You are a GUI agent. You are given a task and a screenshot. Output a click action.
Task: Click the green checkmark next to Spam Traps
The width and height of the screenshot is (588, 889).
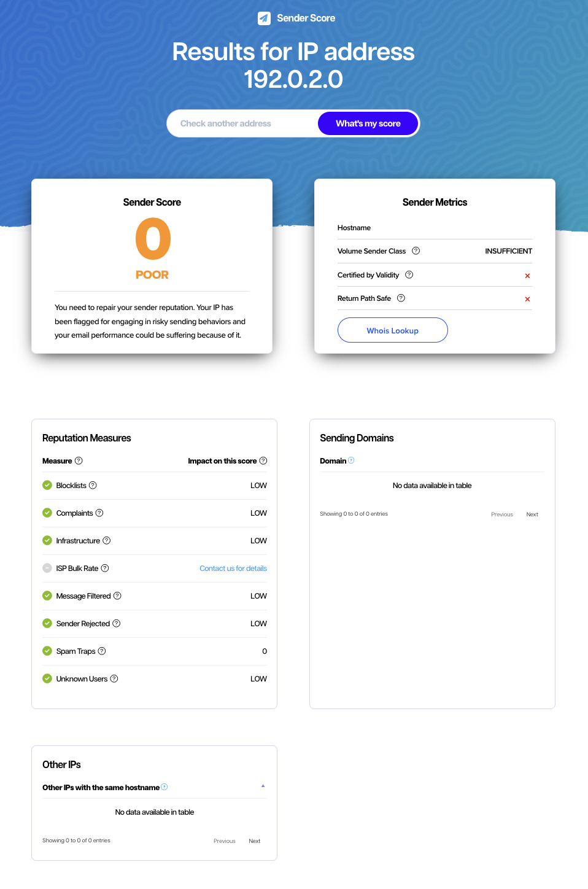click(47, 651)
